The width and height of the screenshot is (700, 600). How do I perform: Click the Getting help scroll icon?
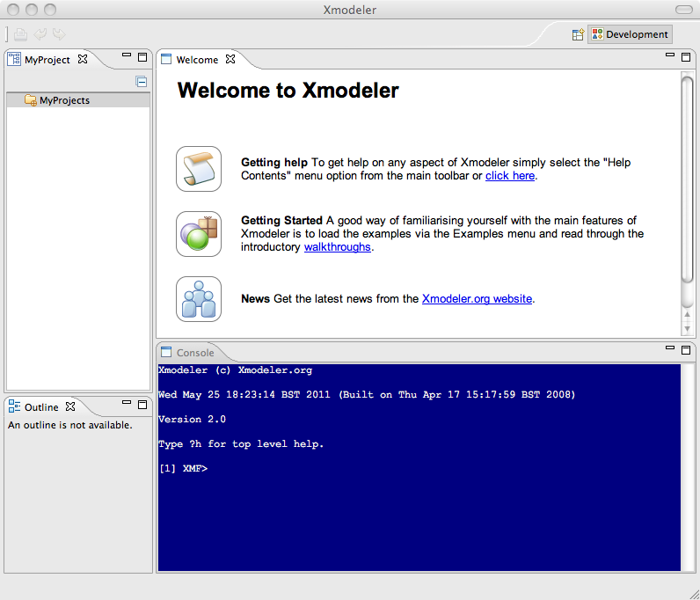pos(199,169)
